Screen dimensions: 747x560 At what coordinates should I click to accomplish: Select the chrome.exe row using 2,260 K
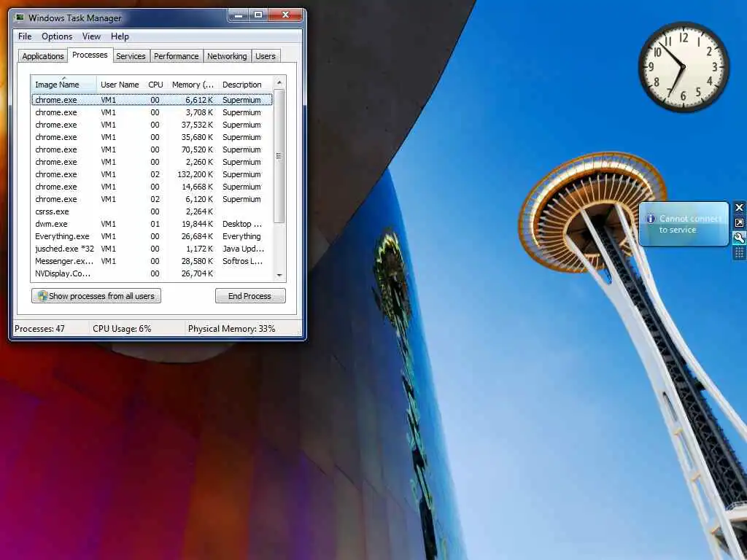click(x=152, y=162)
